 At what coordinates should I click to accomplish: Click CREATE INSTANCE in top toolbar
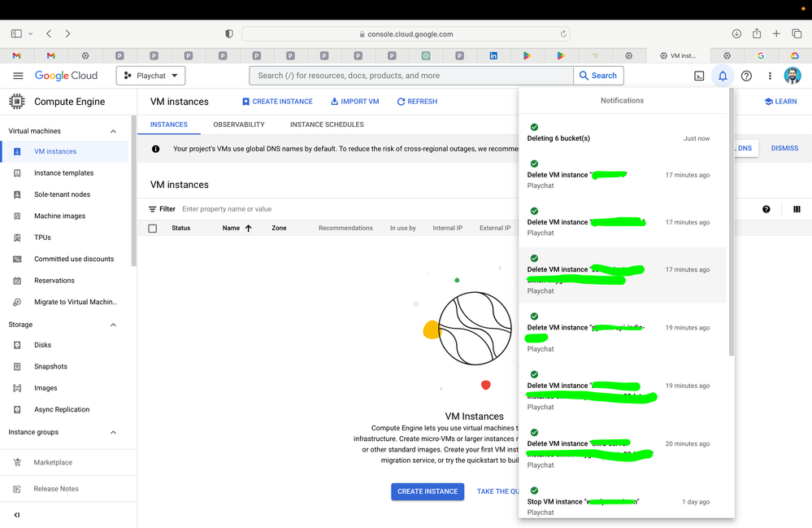277,102
